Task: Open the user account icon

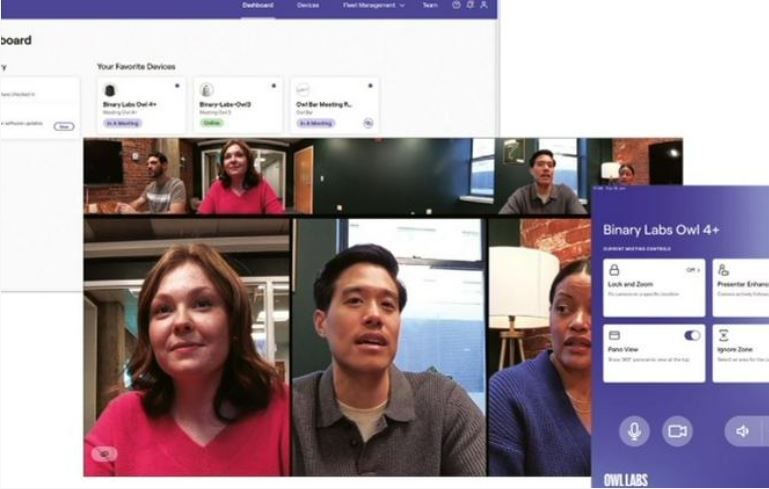Action: point(484,5)
